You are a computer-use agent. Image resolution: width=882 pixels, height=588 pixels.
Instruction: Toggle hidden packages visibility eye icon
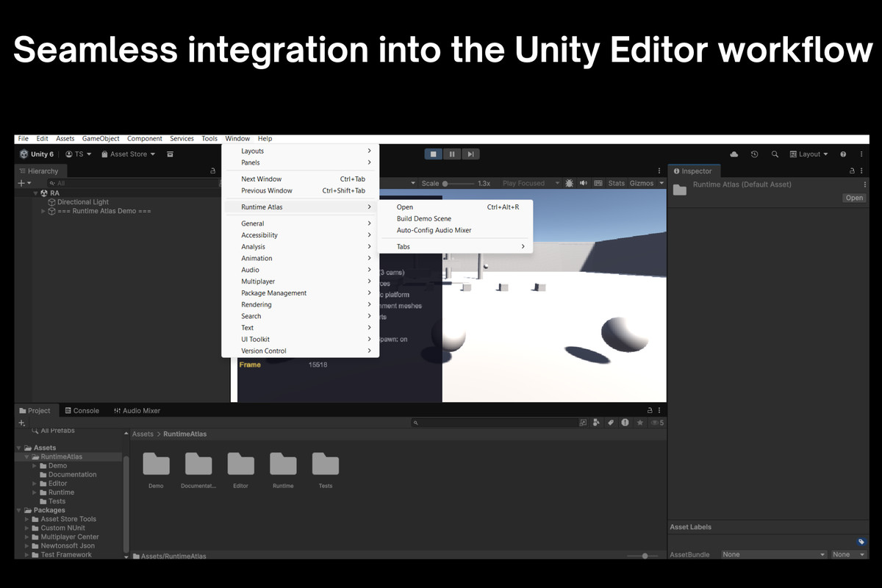click(657, 423)
